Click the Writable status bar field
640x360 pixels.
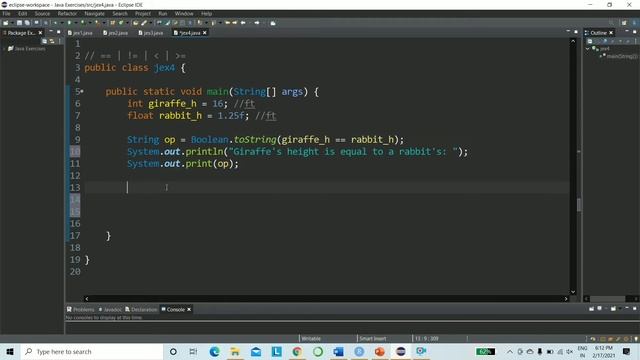(311, 338)
